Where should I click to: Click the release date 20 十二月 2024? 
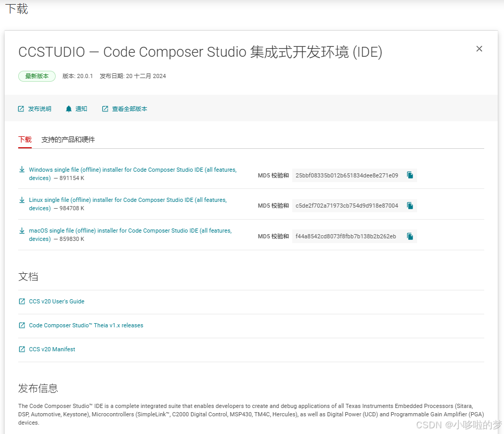146,76
